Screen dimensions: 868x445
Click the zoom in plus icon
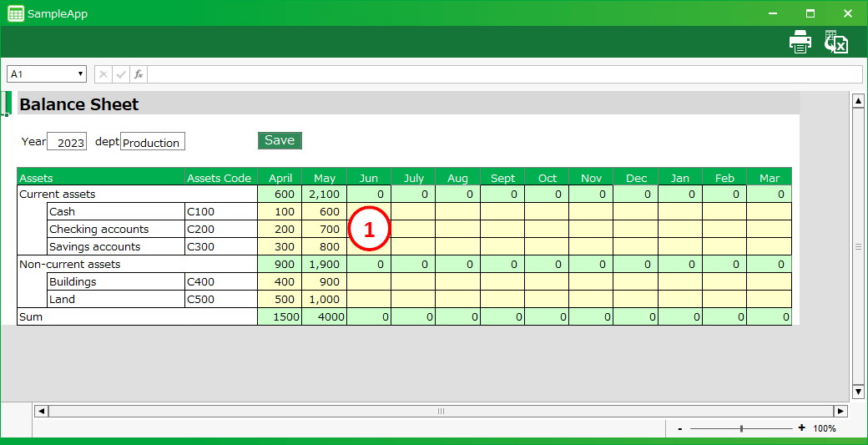(x=801, y=428)
